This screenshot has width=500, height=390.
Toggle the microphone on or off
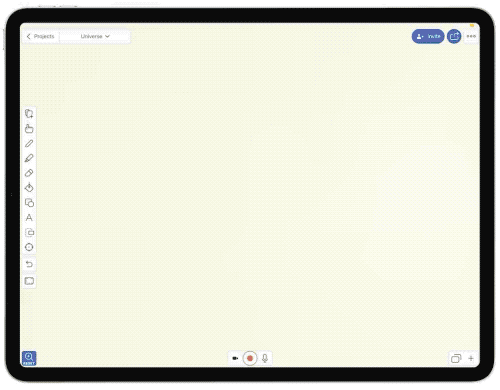[265, 358]
